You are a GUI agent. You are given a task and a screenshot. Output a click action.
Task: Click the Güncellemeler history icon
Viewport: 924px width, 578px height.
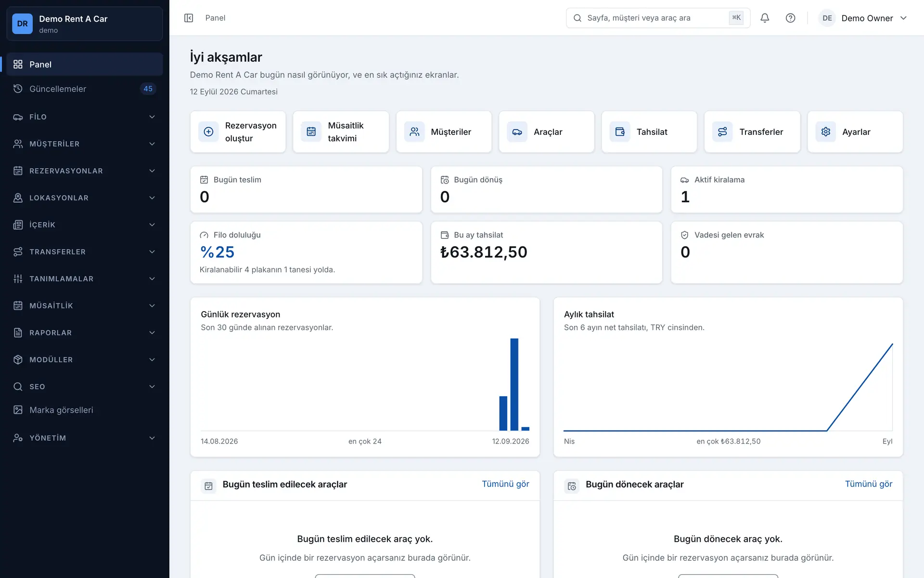point(18,89)
